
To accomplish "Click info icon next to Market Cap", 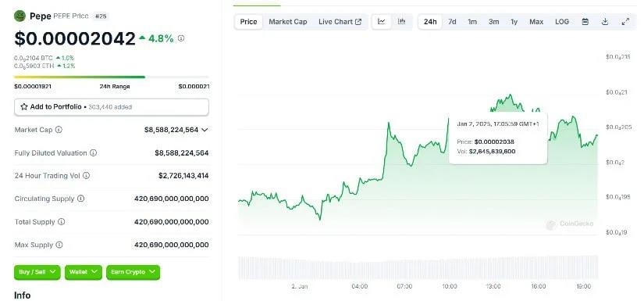I will [x=59, y=130].
